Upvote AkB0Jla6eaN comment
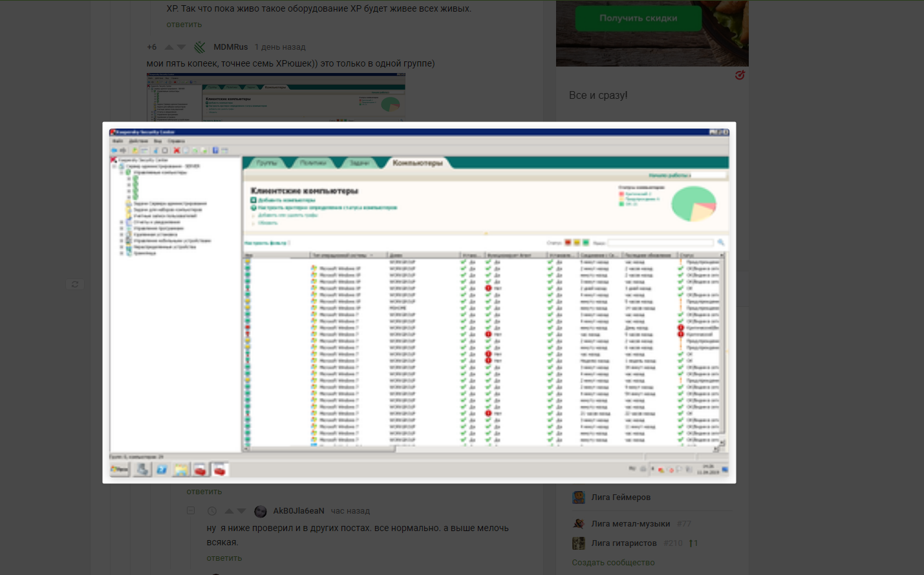Image resolution: width=924 pixels, height=575 pixels. (x=229, y=511)
